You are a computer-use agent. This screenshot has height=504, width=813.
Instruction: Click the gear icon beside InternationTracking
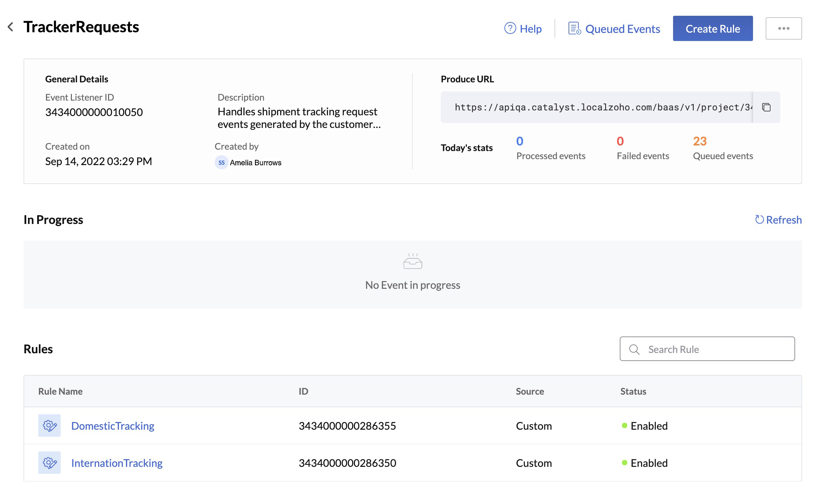49,463
